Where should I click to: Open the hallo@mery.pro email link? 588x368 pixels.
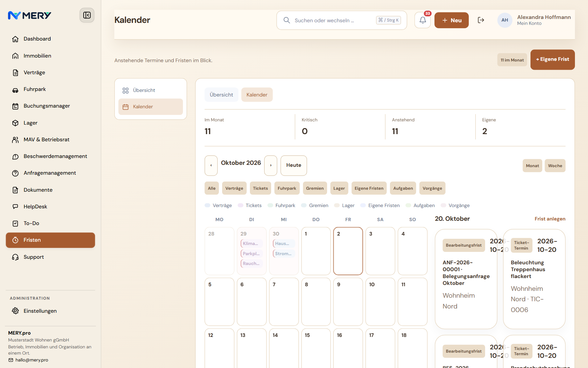pyautogui.click(x=32, y=360)
